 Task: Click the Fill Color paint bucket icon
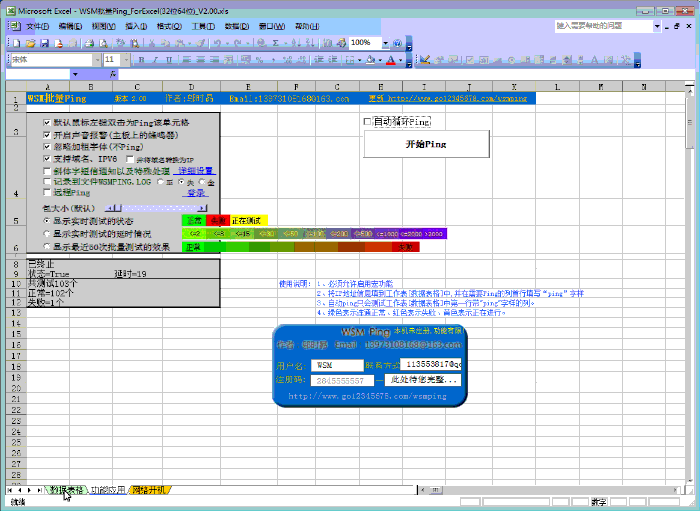coord(371,60)
